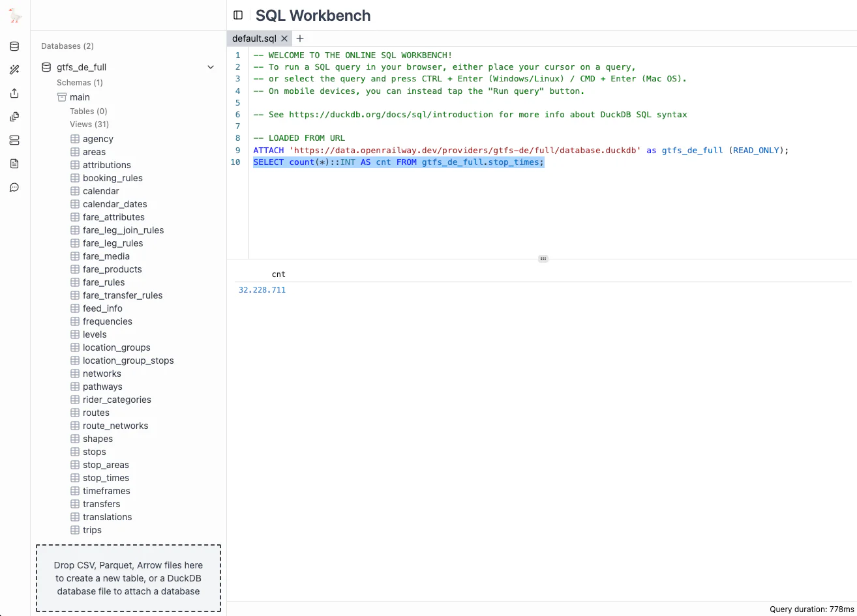The height and width of the screenshot is (616, 857).
Task: Collapse the gtfs_de_full database chevron
Action: [211, 67]
